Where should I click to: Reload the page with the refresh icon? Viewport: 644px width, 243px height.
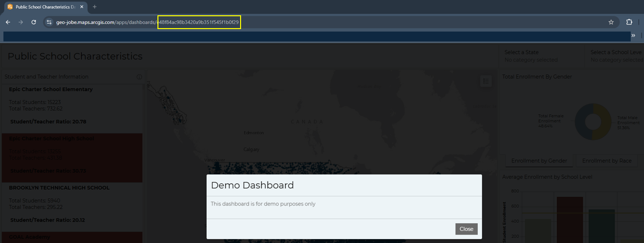33,22
